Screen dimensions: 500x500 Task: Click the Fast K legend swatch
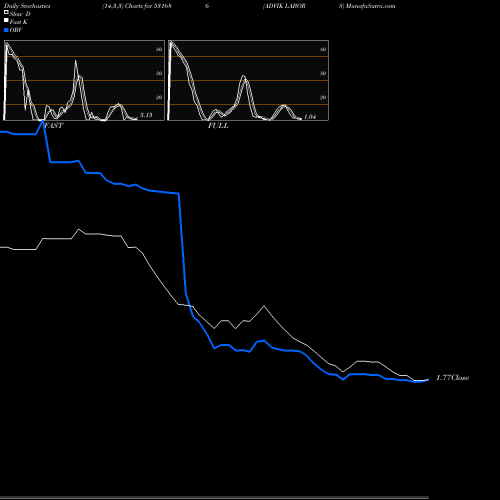point(6,20)
